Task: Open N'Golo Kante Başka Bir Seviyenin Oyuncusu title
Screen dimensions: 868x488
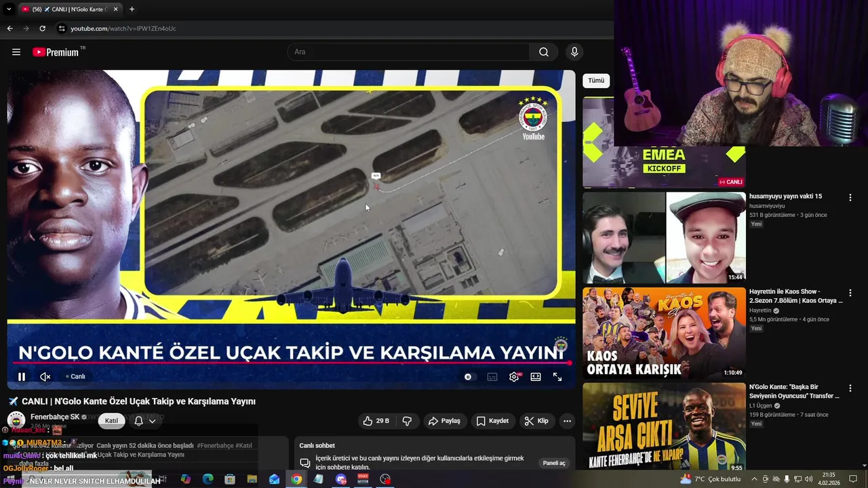Action: [x=795, y=392]
